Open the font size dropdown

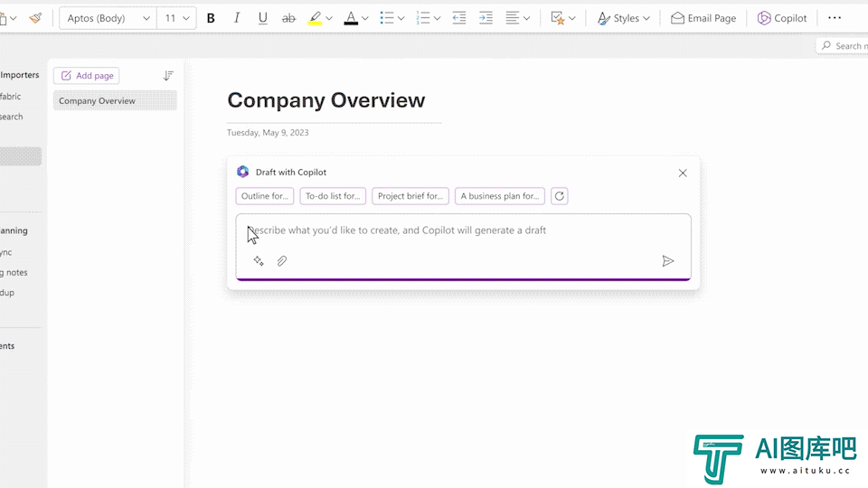click(x=177, y=18)
